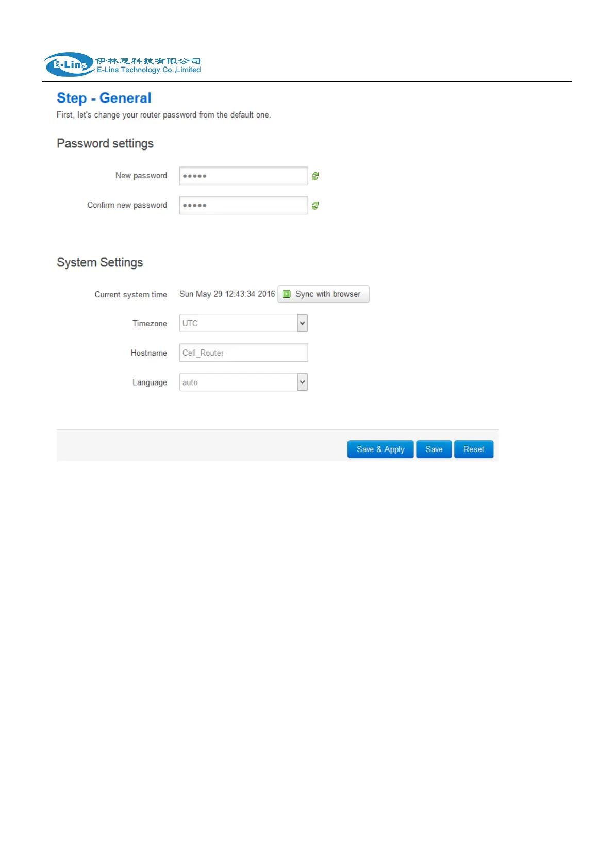Focus the New password input field
The image size is (614, 868).
pyautogui.click(x=243, y=176)
